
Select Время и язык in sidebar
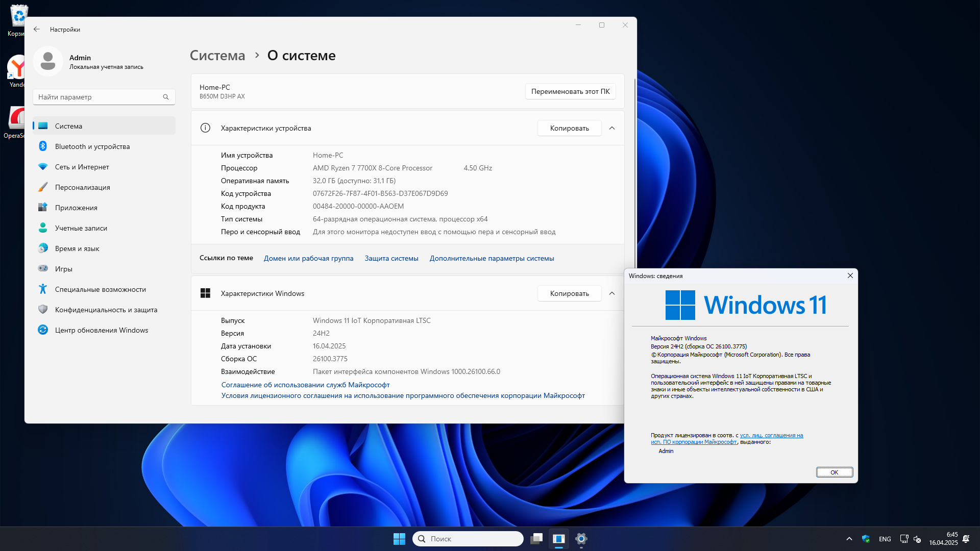point(77,248)
